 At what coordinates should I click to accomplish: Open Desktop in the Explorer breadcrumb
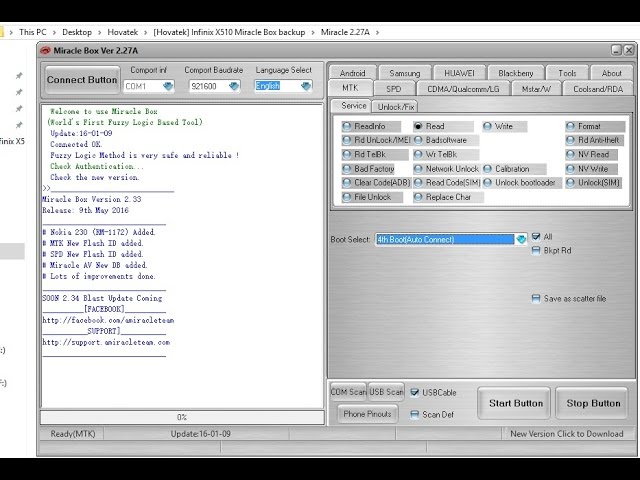click(77, 32)
